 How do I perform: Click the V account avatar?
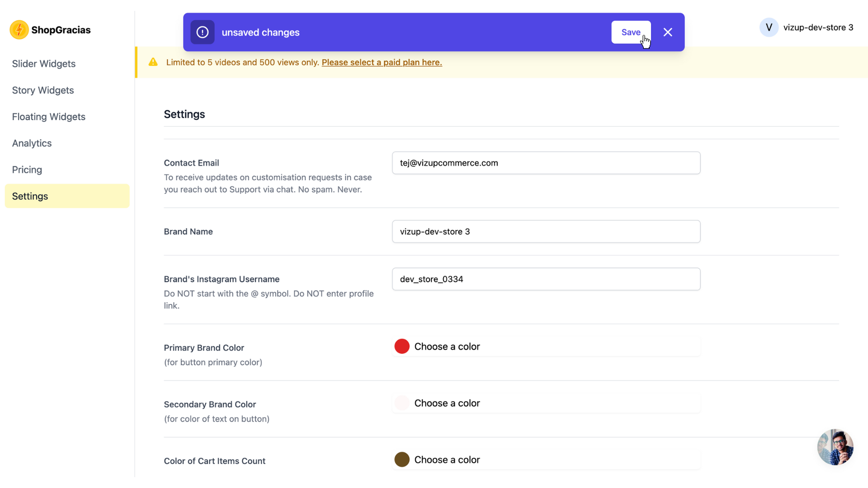(769, 28)
